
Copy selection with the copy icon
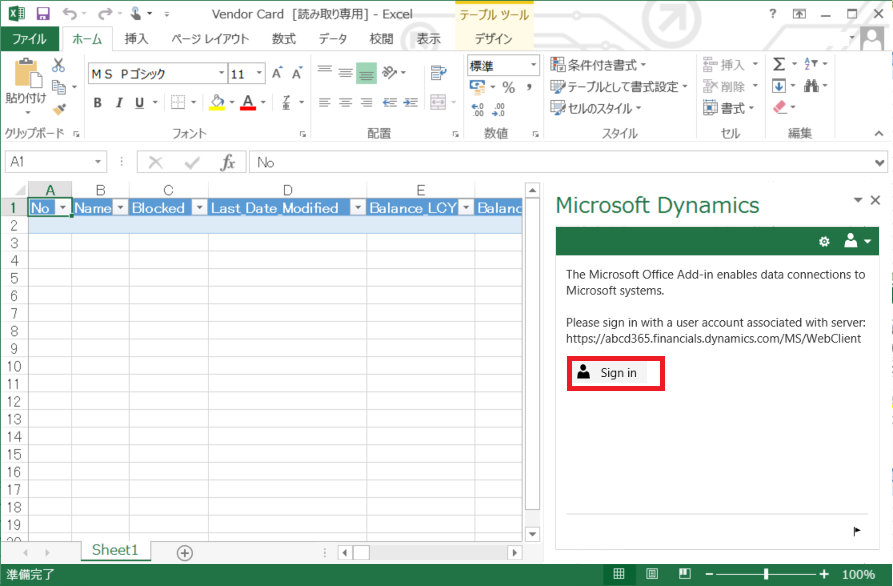pyautogui.click(x=59, y=87)
